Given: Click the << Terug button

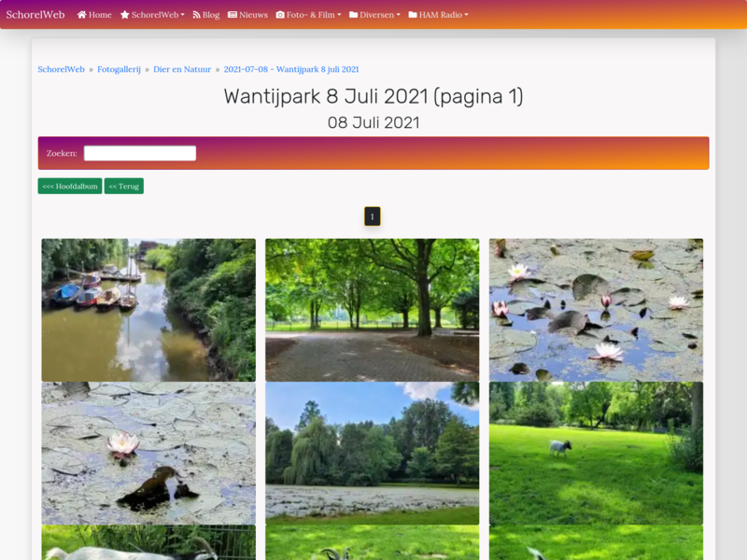Looking at the screenshot, I should point(124,186).
